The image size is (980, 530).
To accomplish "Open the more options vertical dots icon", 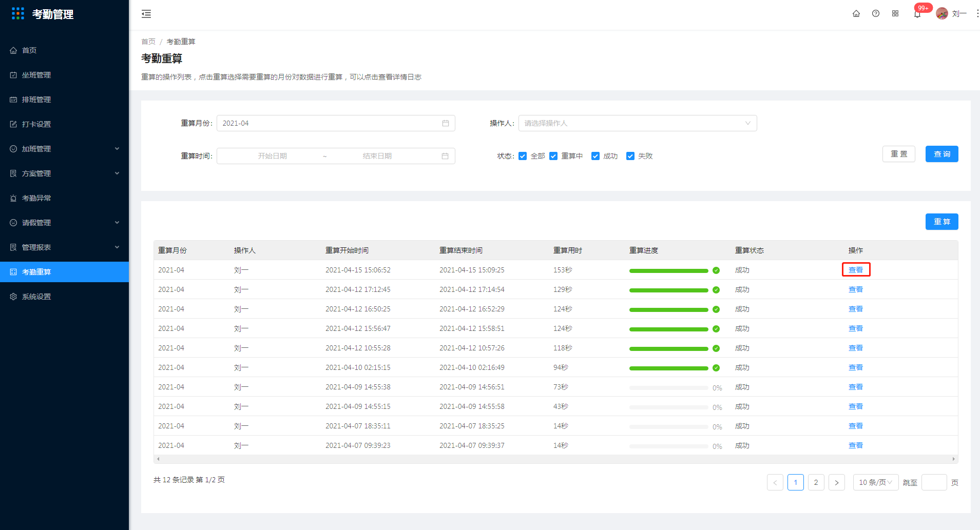I will point(977,13).
